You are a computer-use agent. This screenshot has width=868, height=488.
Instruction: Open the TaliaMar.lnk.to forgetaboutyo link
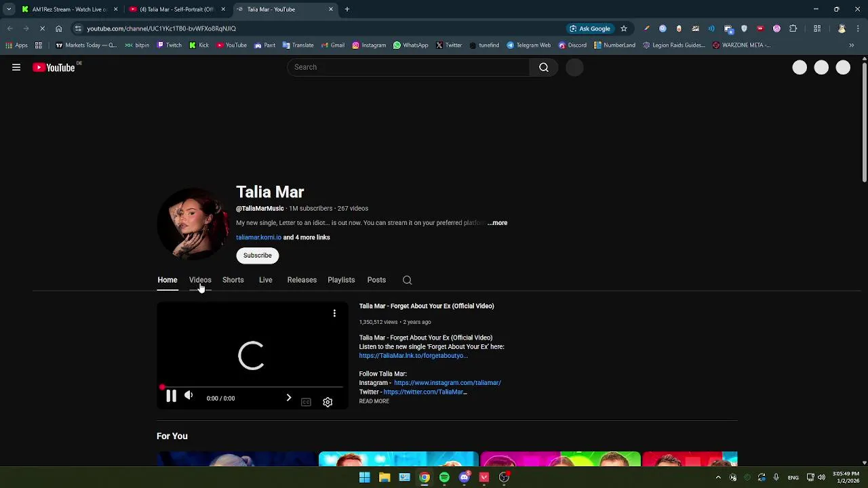pos(413,356)
